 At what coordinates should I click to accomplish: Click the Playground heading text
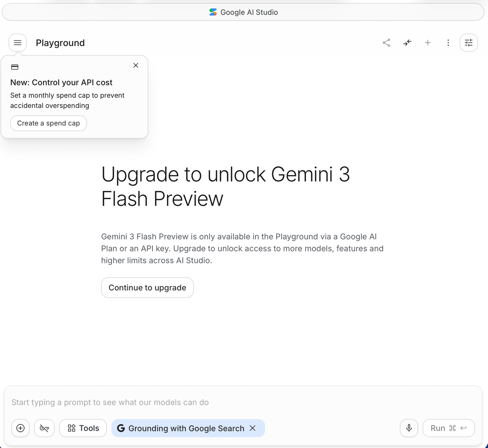(x=60, y=43)
